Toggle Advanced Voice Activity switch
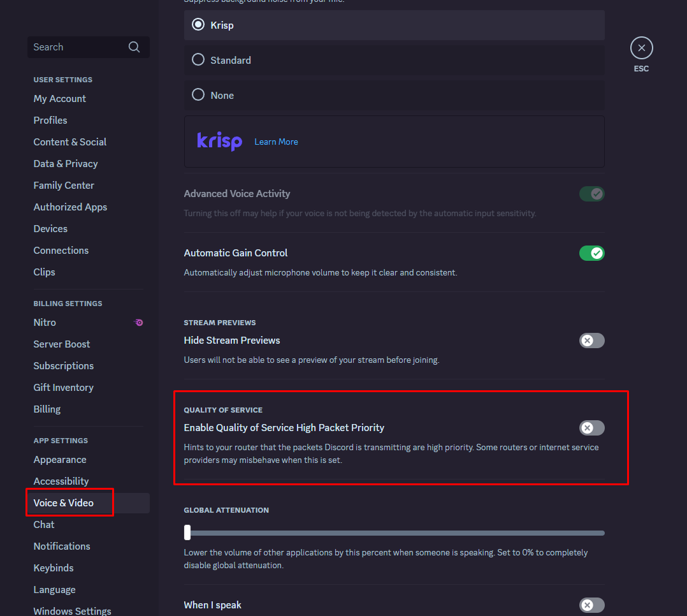Viewport: 687px width, 616px height. (x=591, y=194)
